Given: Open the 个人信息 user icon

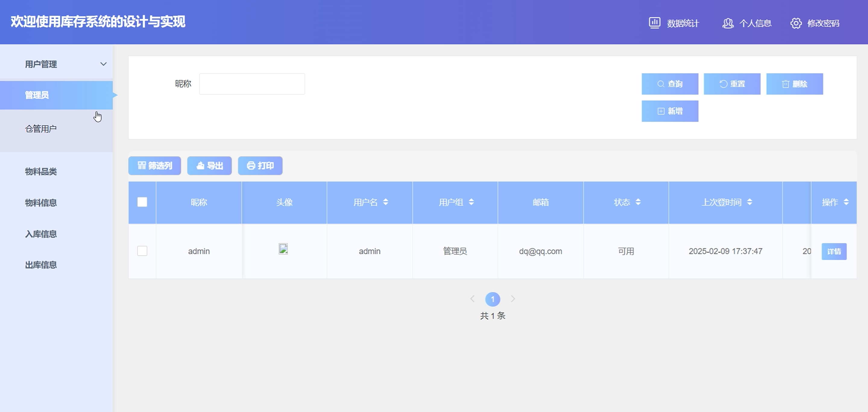Looking at the screenshot, I should tap(728, 23).
